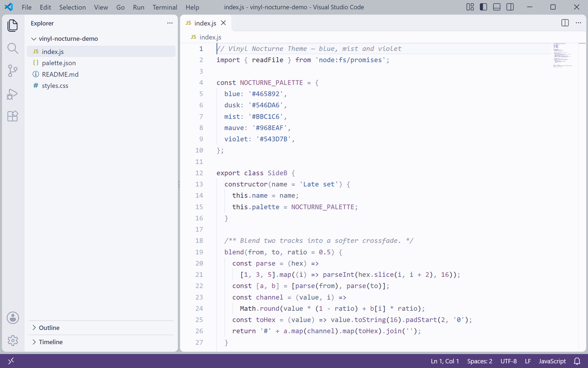Split the editor right
The width and height of the screenshot is (588, 368).
(x=565, y=23)
